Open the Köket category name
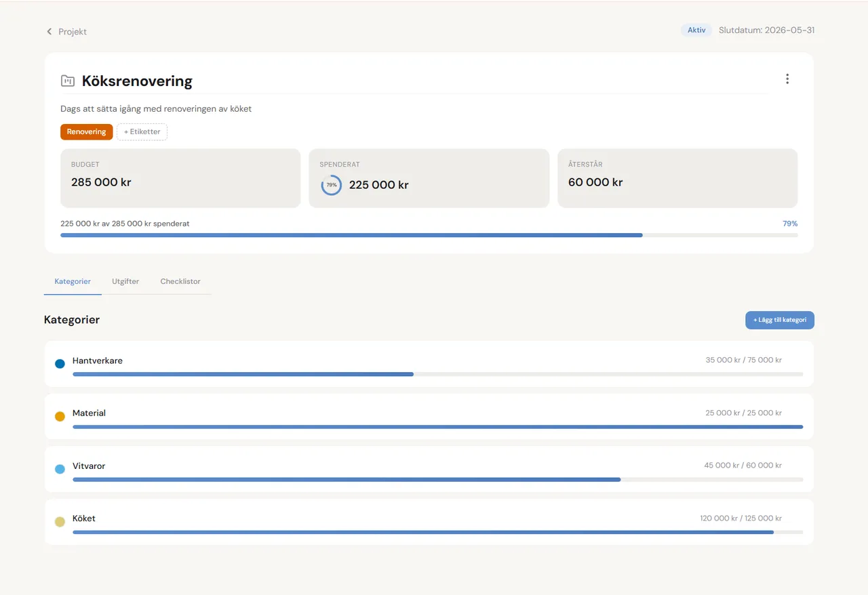Screen dimensions: 868x595 coord(84,518)
